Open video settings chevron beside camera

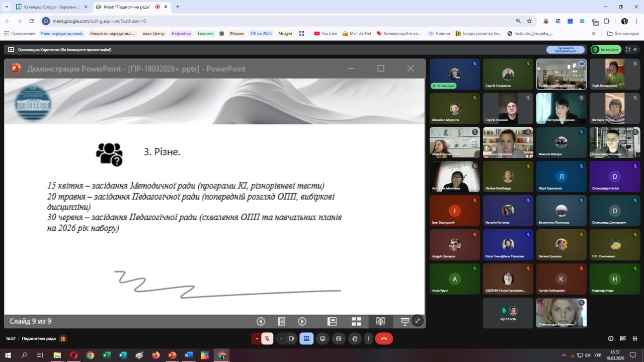coord(281,339)
